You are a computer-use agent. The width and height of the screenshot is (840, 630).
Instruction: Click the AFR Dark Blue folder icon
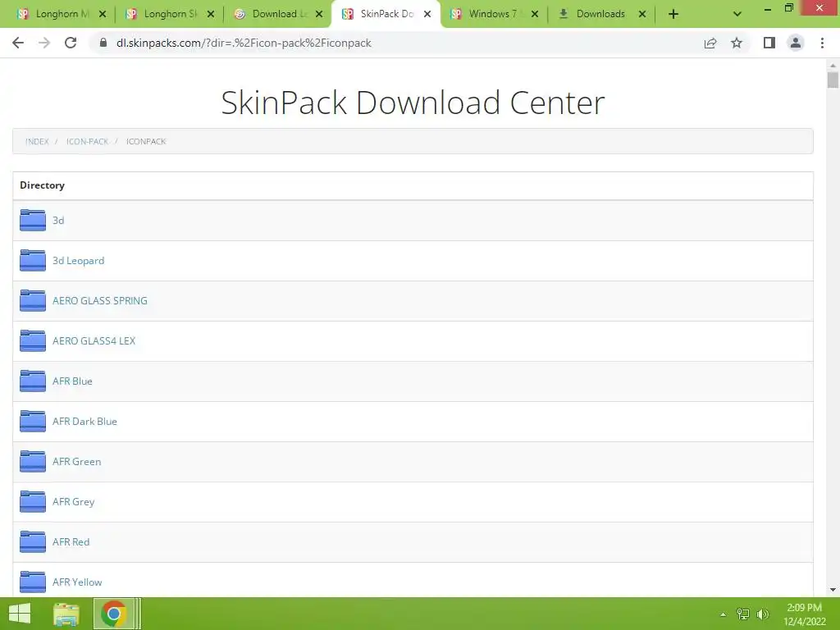pos(33,421)
